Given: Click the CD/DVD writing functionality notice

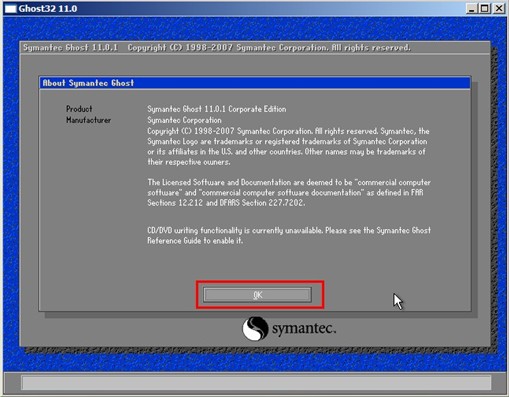Looking at the screenshot, I should pos(289,235).
